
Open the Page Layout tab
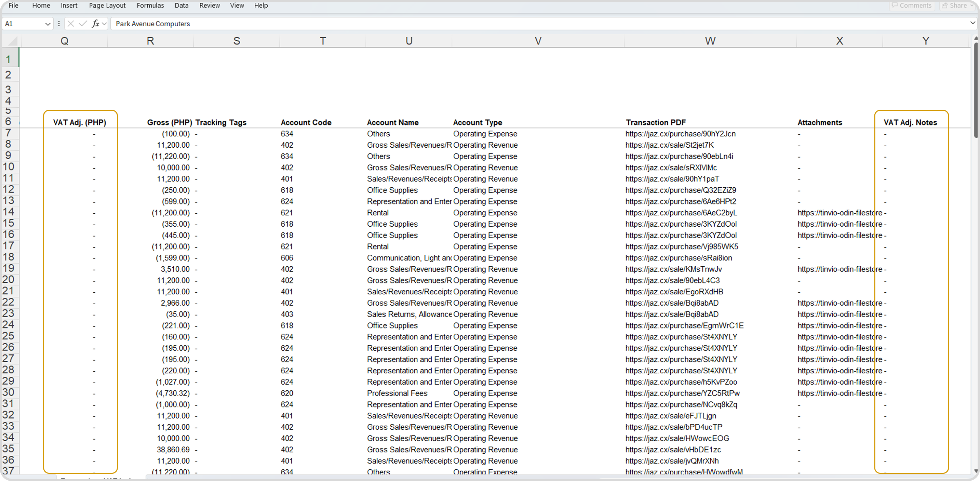click(x=107, y=5)
